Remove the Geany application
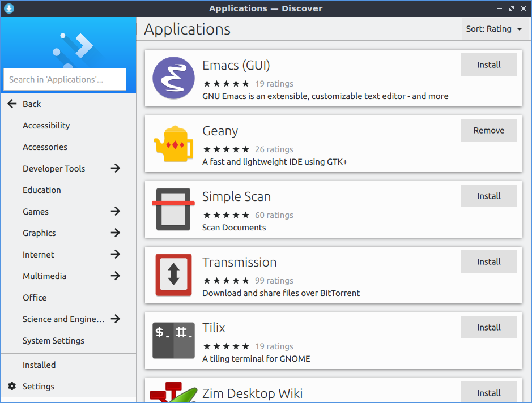The width and height of the screenshot is (532, 403). tap(488, 130)
